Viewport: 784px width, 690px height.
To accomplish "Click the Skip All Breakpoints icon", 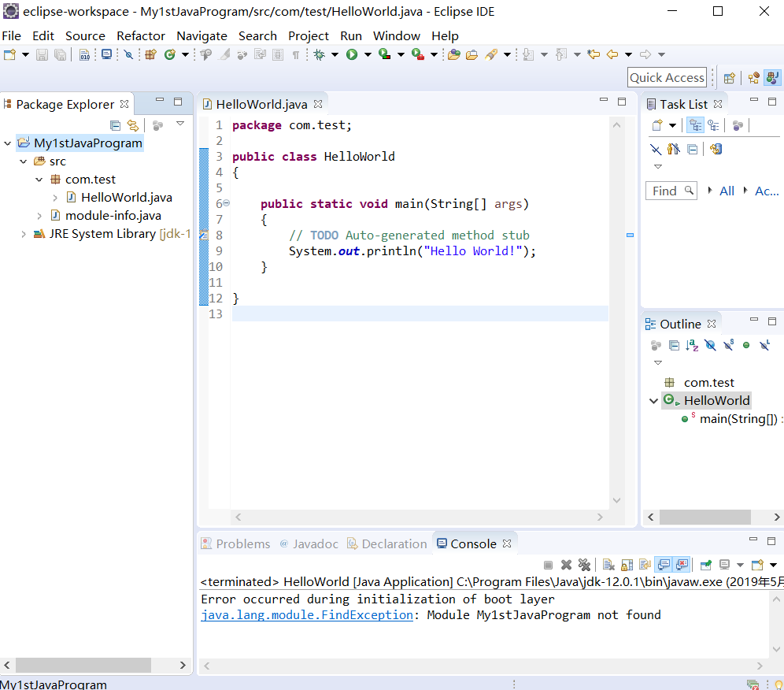I will tap(128, 54).
